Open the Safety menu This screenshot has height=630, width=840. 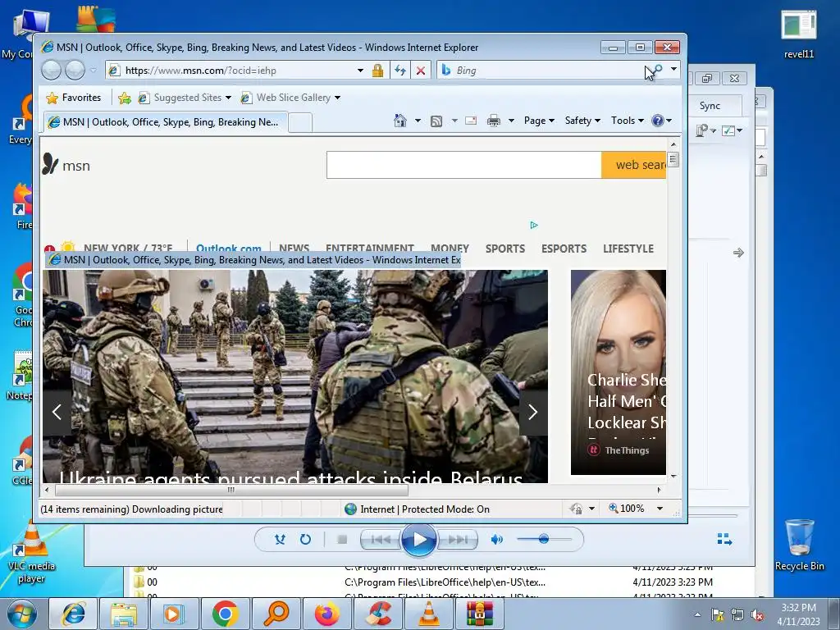[582, 121]
